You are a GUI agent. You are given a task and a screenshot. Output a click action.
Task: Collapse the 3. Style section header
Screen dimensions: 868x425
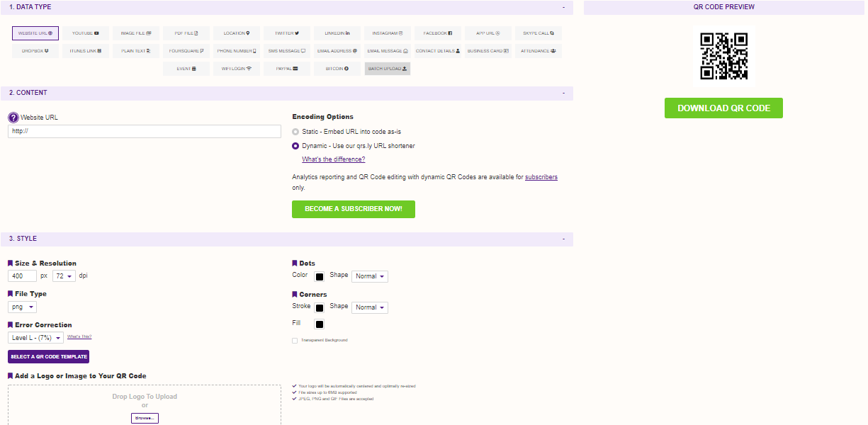[563, 239]
